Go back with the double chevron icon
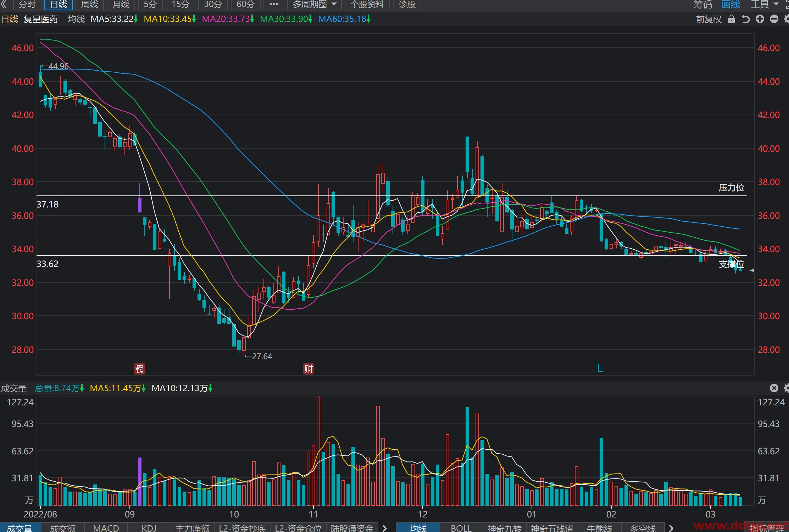 [x=4, y=4]
